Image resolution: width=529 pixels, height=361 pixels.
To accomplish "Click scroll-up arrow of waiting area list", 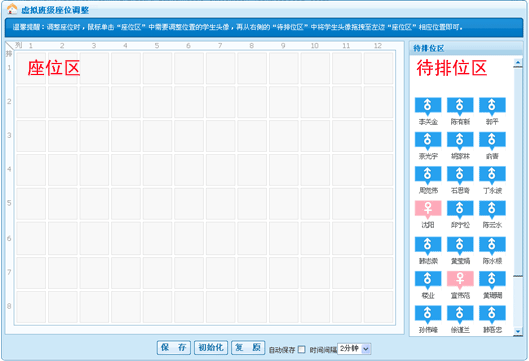I will pos(518,62).
